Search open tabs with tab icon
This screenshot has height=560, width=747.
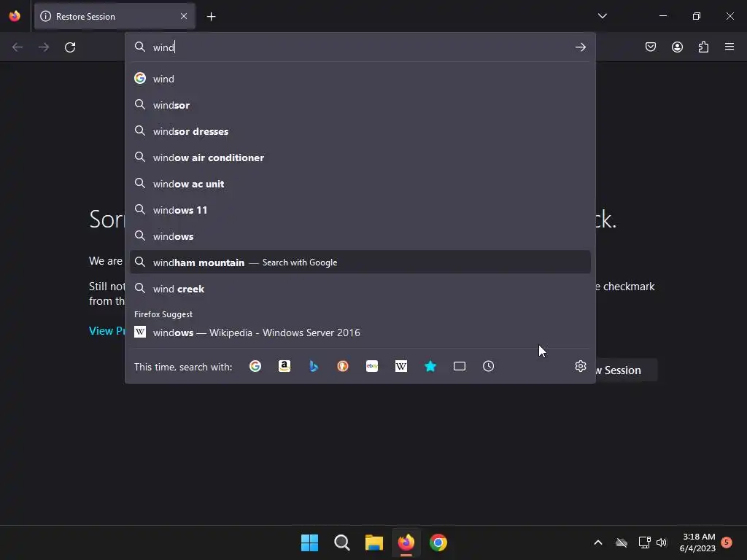pos(460,366)
